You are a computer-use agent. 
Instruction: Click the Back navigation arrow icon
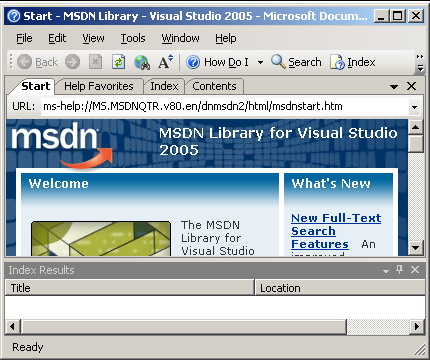coord(24,62)
